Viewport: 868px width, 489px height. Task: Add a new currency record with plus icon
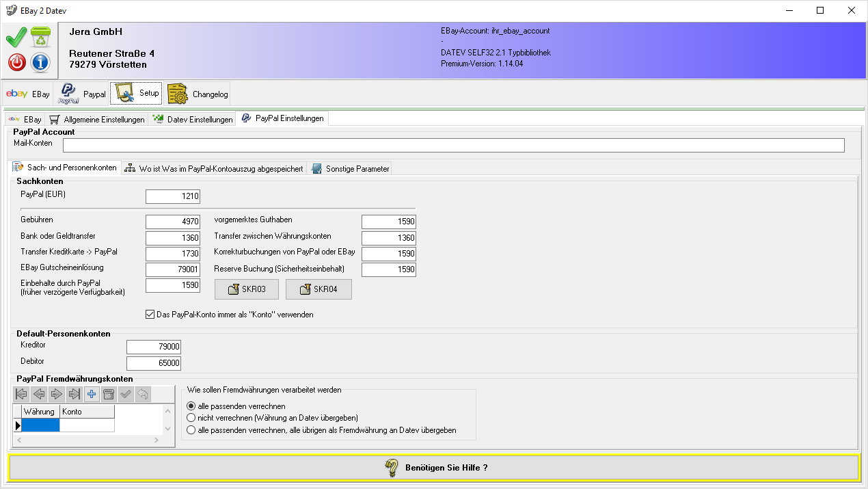point(92,394)
